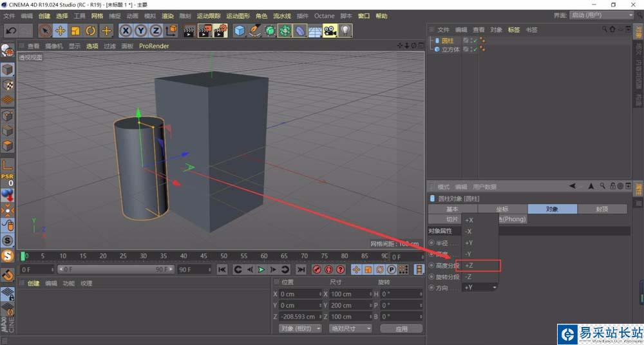The width and height of the screenshot is (644, 345).
Task: Select the Move tool
Action: pyautogui.click(x=61, y=30)
